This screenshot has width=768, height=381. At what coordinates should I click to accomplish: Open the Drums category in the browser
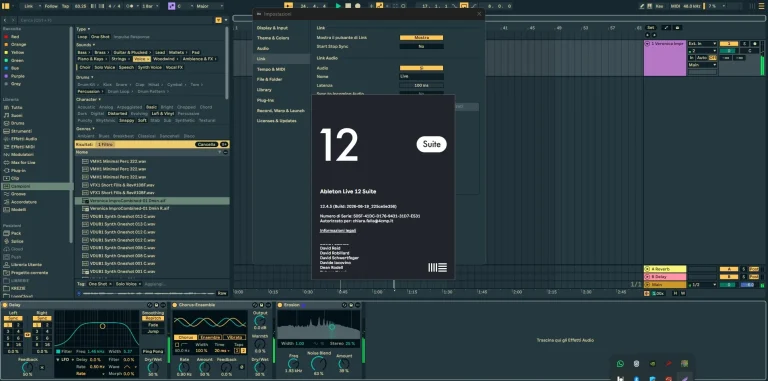17,123
